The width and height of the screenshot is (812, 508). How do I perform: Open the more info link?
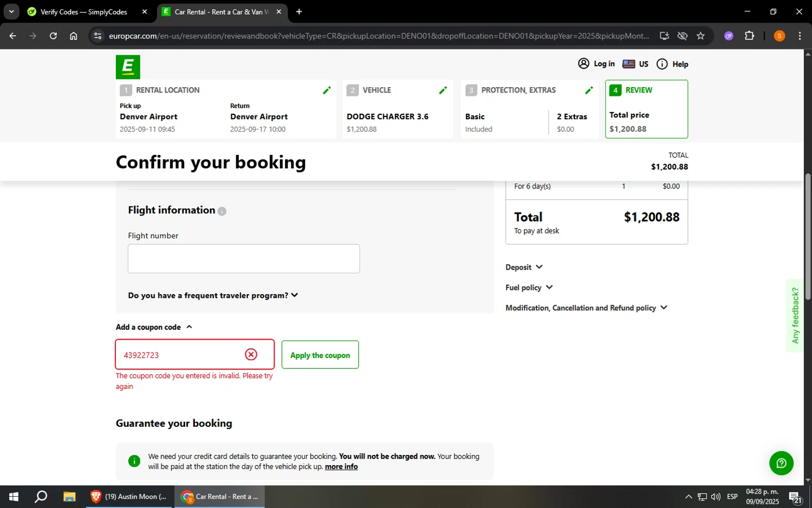click(x=341, y=466)
